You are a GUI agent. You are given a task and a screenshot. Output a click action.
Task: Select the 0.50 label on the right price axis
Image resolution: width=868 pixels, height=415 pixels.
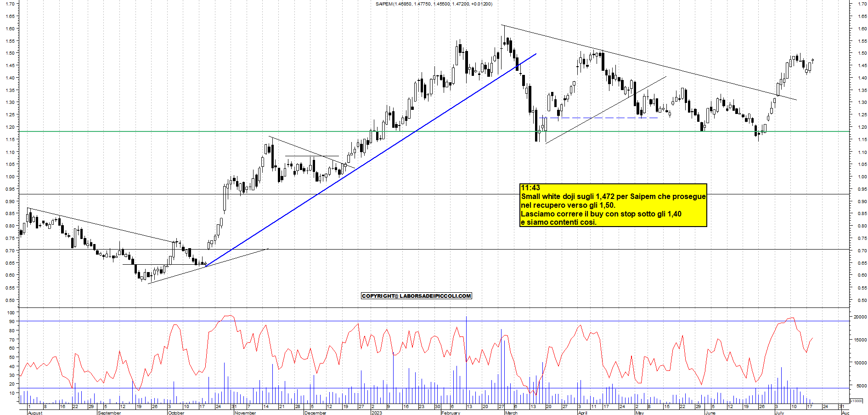pyautogui.click(x=862, y=300)
